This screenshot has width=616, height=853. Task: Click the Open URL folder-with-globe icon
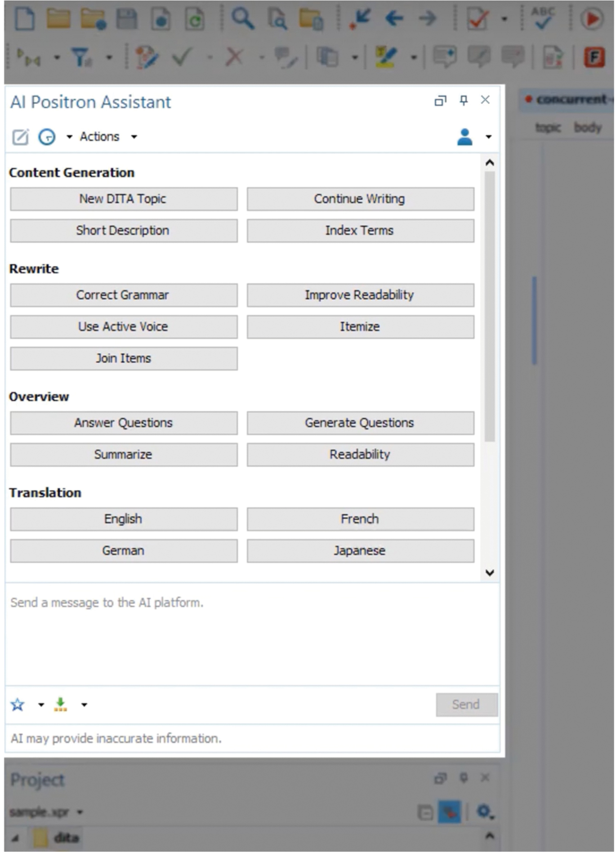(x=93, y=19)
